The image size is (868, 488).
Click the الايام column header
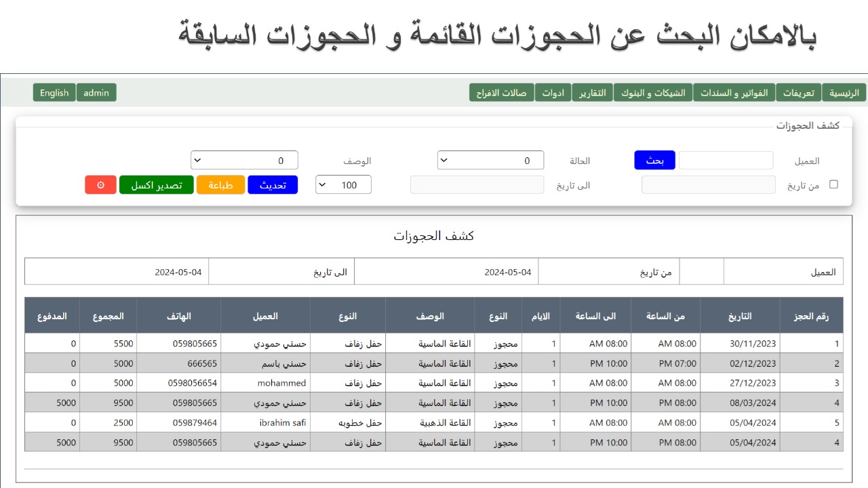[x=540, y=316]
